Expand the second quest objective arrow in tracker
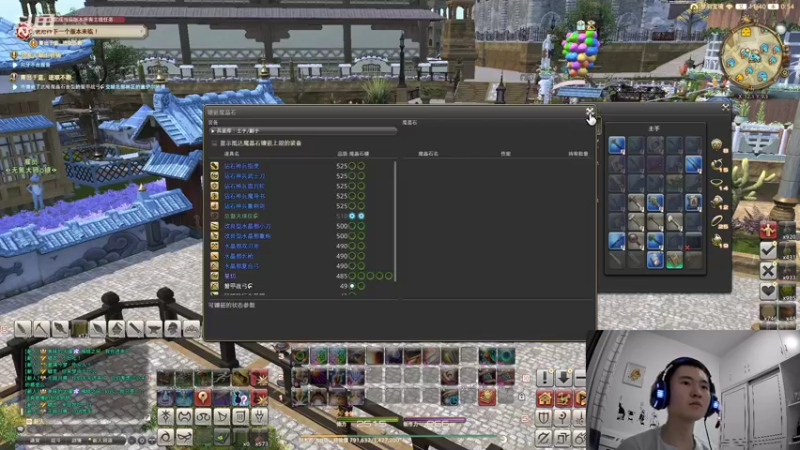Screen dimensions: 800x450 pyautogui.click(x=15, y=87)
